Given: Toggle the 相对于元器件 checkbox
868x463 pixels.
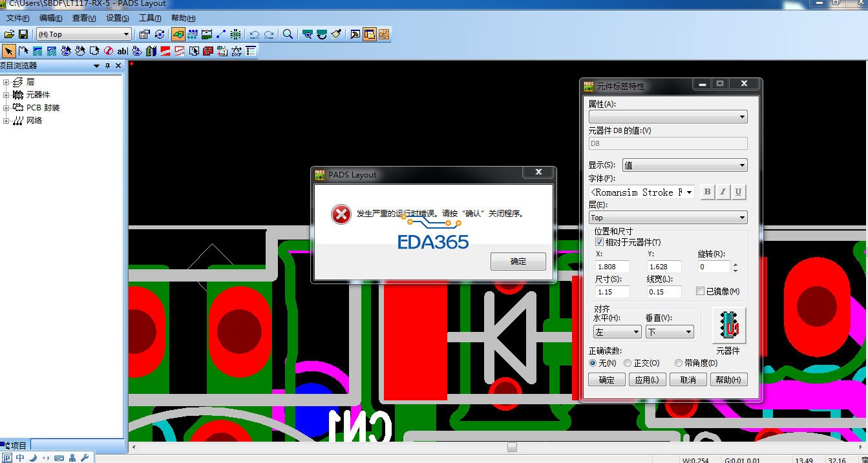Looking at the screenshot, I should point(599,242).
